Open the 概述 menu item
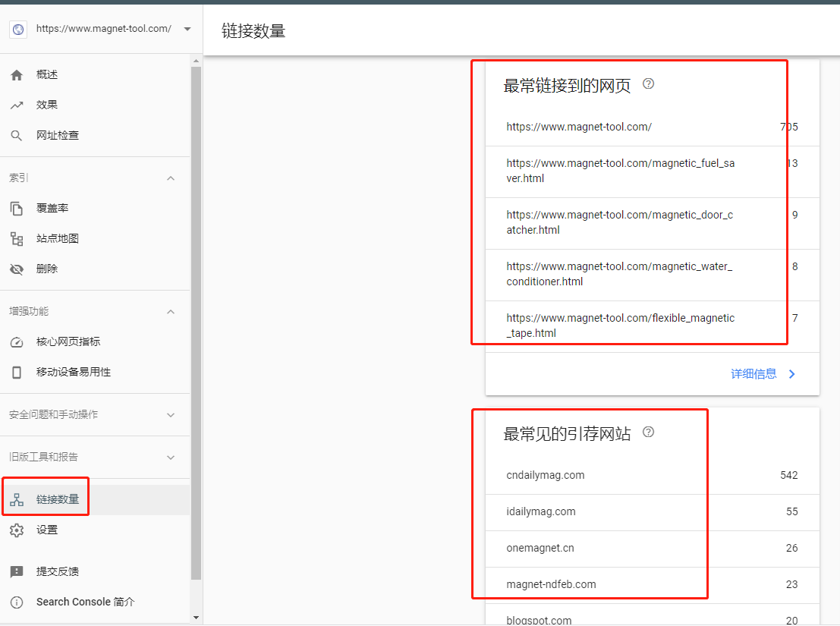Screen dimensions: 840x626 click(x=95, y=75)
